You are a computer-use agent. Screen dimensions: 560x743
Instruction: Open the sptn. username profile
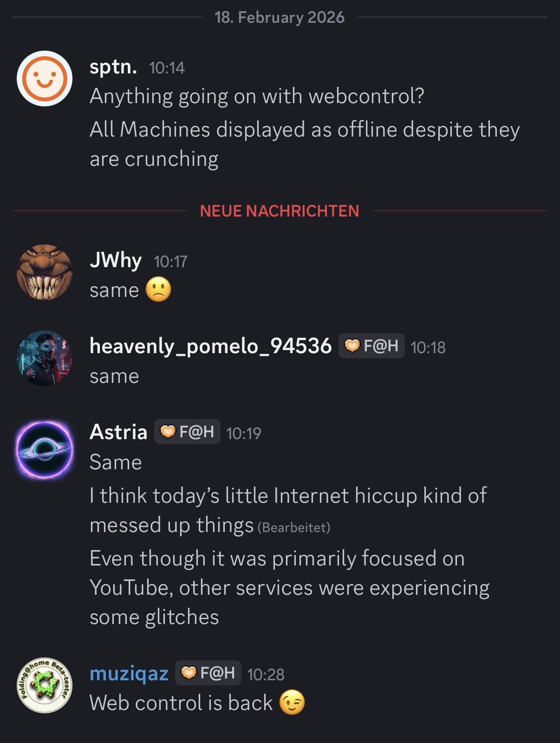(x=113, y=67)
